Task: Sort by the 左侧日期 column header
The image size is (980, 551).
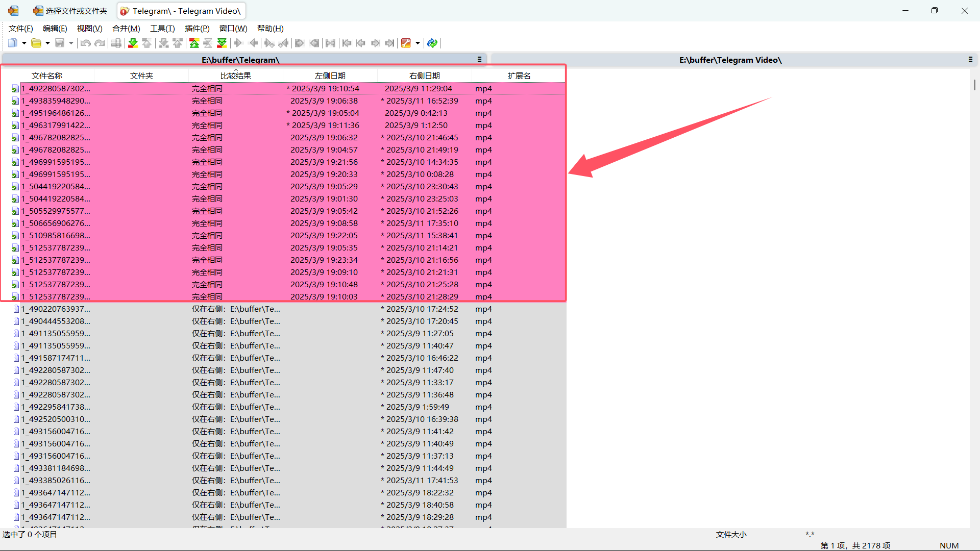Action: 330,76
